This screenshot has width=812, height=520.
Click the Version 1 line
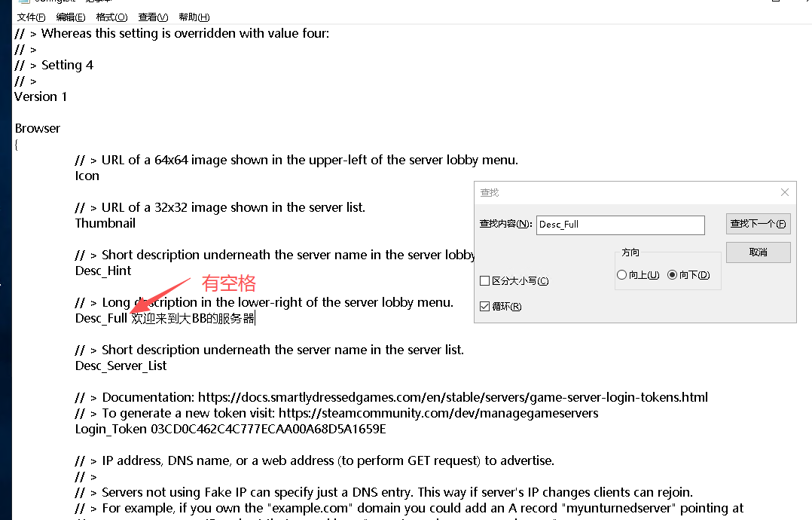41,96
